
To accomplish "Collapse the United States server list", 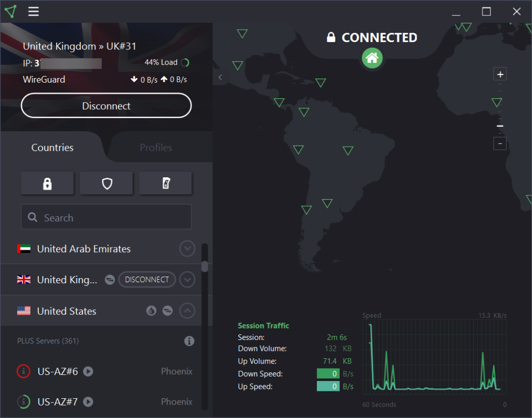I will (x=187, y=310).
